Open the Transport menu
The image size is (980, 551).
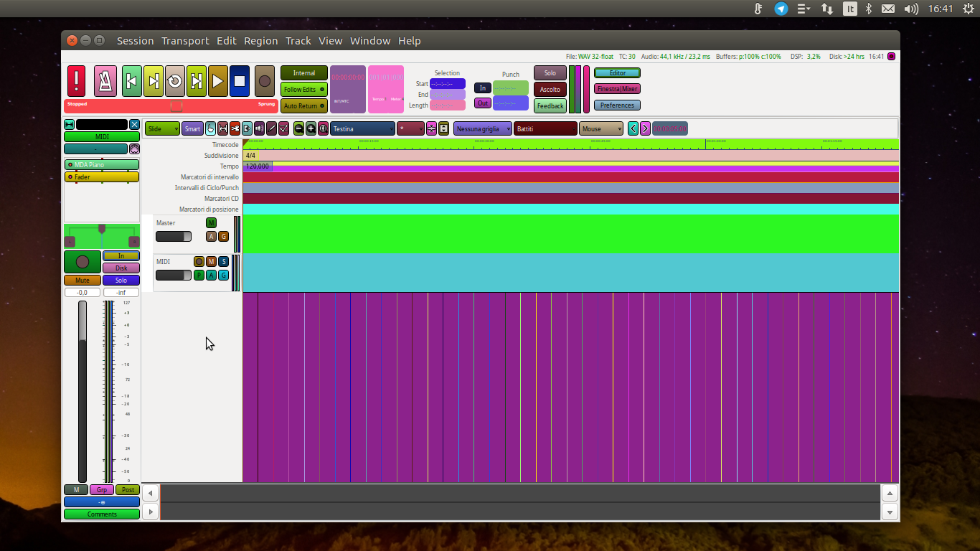(185, 41)
